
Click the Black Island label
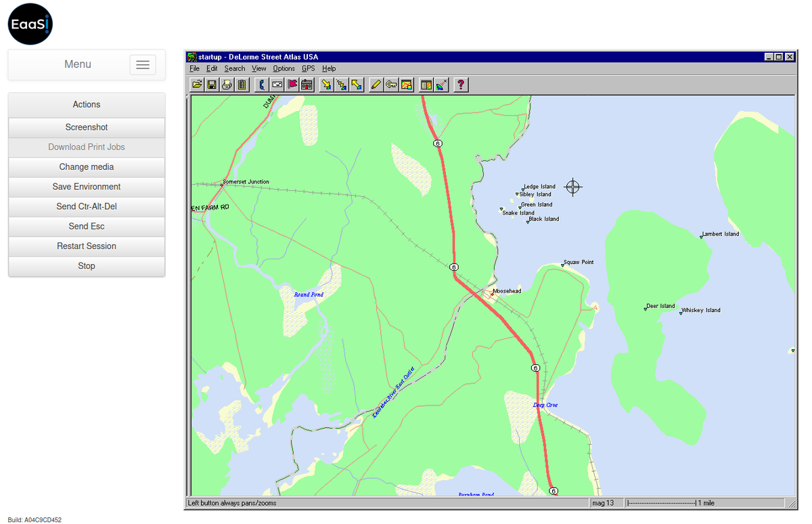tap(544, 219)
